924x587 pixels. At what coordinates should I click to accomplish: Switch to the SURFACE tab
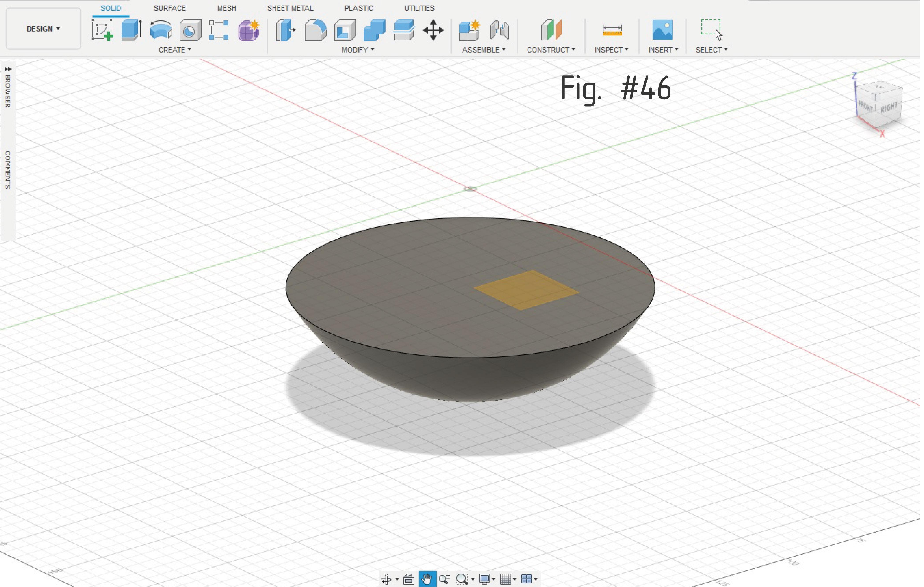point(170,8)
